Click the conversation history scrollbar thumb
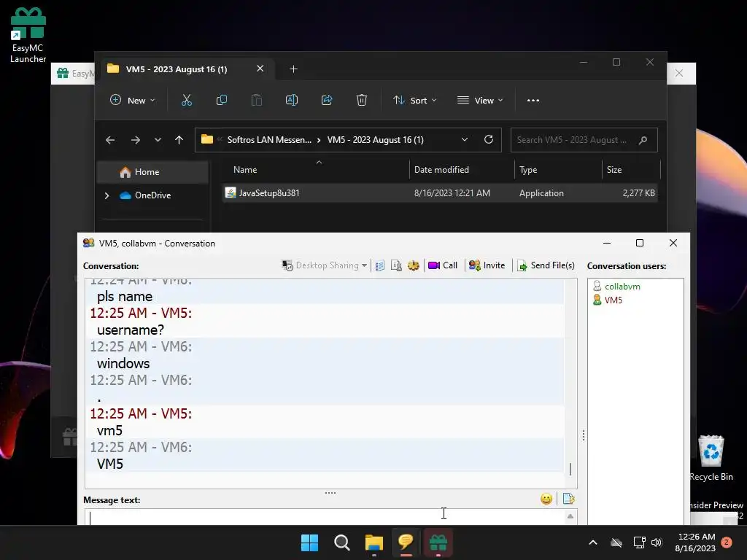The height and width of the screenshot is (560, 747). tap(570, 469)
